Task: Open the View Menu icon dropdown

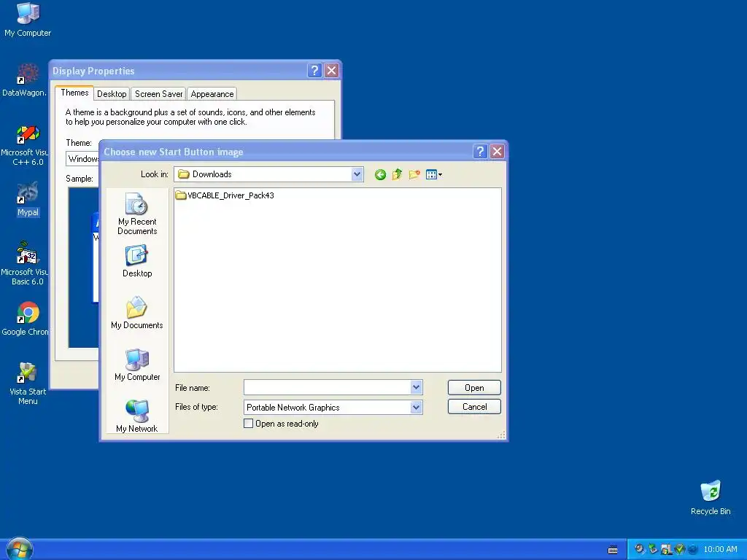Action: [x=433, y=175]
